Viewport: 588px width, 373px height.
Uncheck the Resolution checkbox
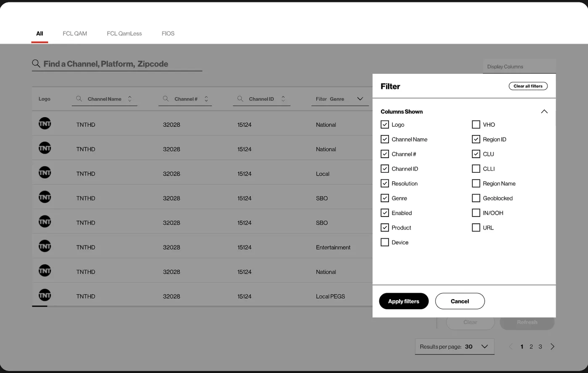(x=385, y=183)
